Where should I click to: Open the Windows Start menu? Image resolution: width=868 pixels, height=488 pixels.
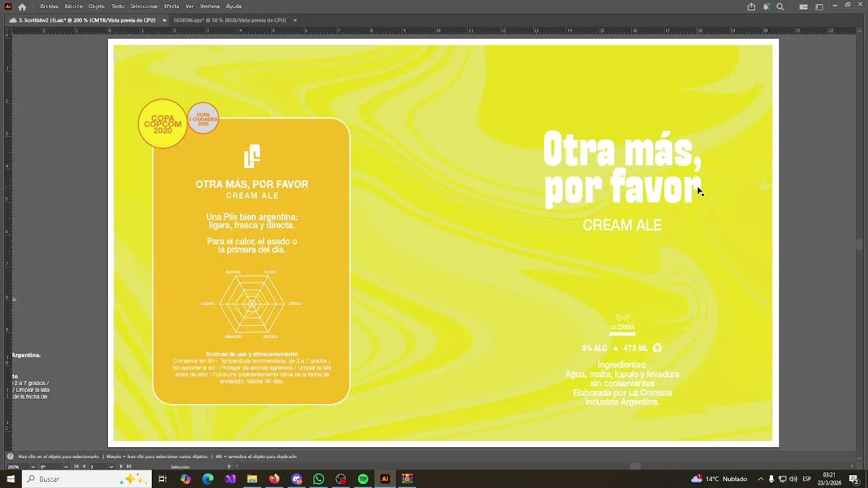click(10, 479)
